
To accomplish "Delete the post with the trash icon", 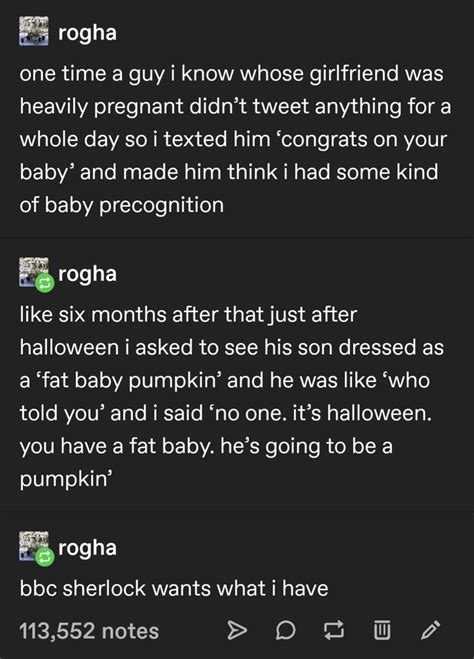I will (x=382, y=630).
